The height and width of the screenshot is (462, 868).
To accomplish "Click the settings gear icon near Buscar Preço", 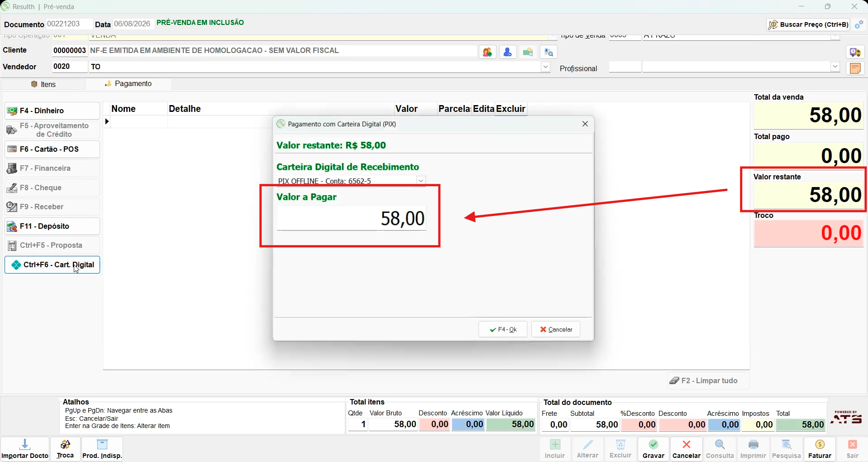I will pyautogui.click(x=858, y=25).
